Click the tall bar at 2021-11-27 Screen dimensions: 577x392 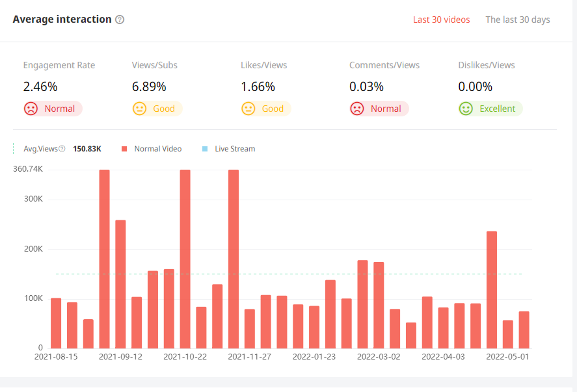pos(234,259)
